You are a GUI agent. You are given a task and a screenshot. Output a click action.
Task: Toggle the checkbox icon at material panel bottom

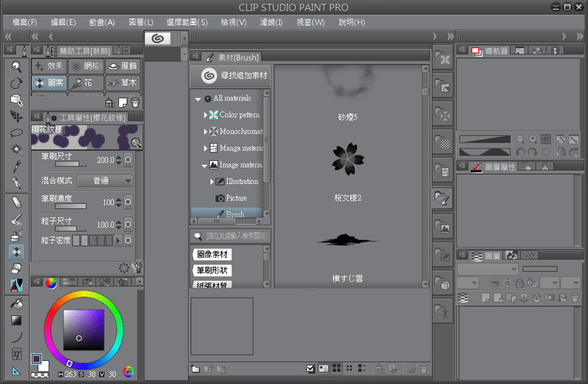coord(310,369)
